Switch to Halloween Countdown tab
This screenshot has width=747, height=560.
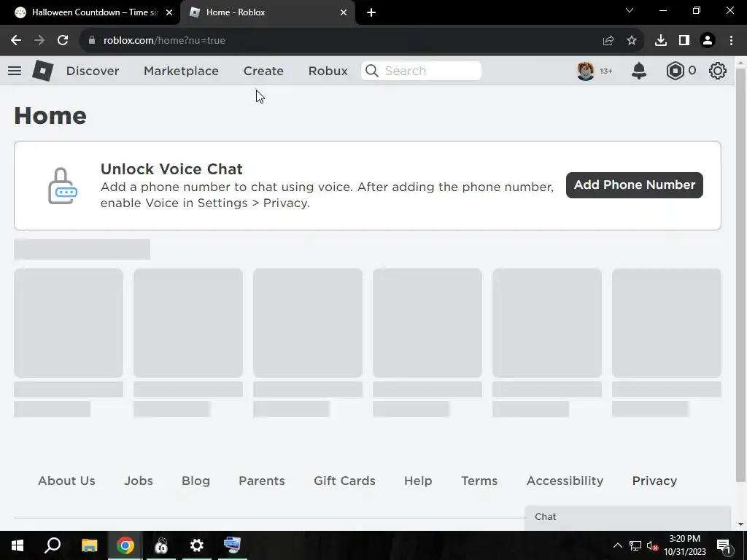point(90,12)
